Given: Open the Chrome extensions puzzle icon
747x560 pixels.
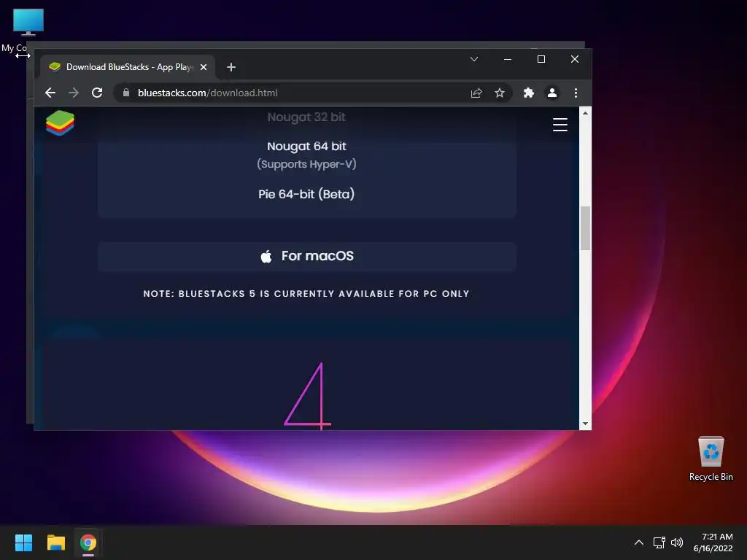Looking at the screenshot, I should (x=528, y=93).
